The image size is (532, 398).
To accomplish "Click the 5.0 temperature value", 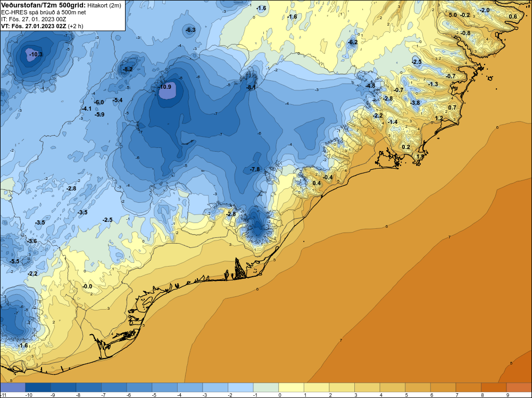I will (453, 15).
